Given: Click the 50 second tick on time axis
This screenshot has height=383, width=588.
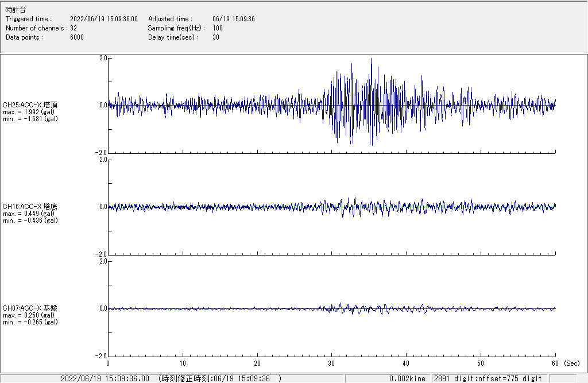Looking at the screenshot, I should (x=481, y=363).
